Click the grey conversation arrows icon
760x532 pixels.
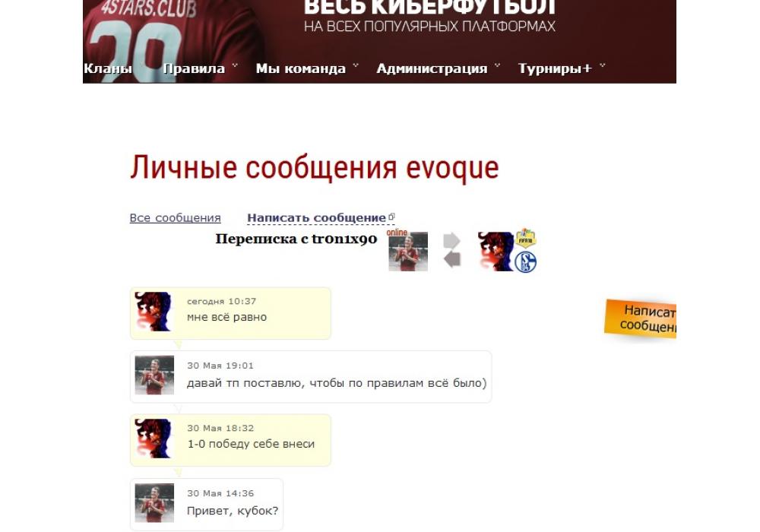(451, 250)
